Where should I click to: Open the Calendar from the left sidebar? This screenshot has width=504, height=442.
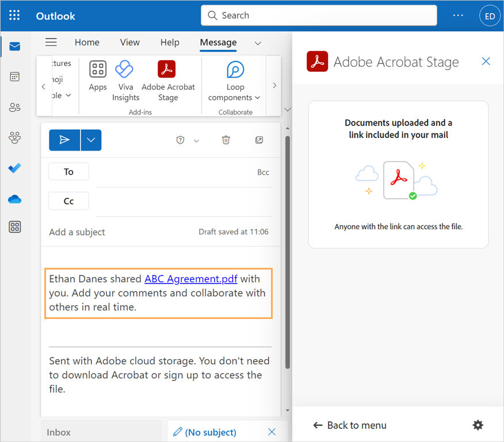[14, 76]
